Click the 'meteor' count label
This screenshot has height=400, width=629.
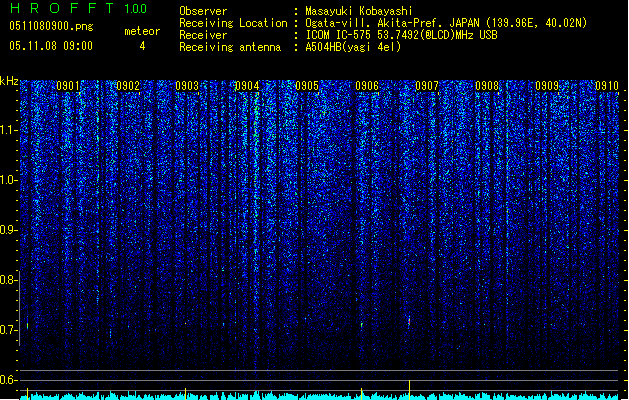coord(142,31)
